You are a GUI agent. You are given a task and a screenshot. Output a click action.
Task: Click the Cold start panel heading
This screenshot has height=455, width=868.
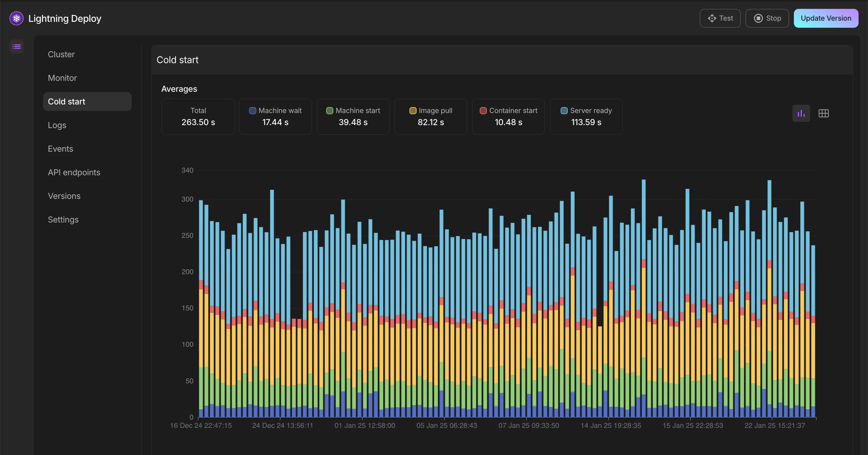pos(177,60)
